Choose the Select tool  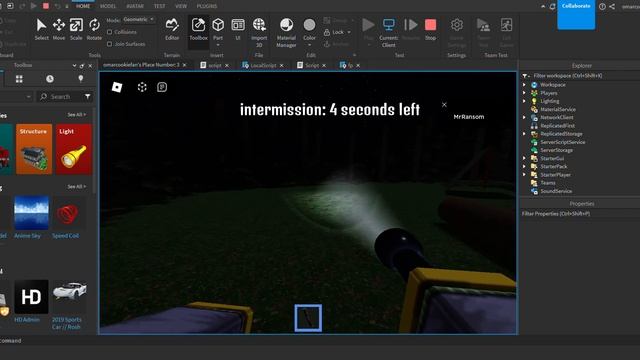pyautogui.click(x=41, y=29)
